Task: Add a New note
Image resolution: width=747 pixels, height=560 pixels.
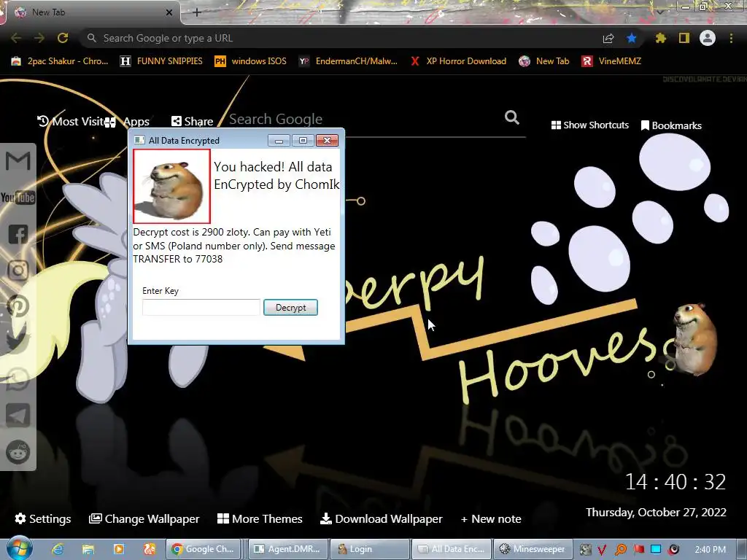Action: pos(491,518)
